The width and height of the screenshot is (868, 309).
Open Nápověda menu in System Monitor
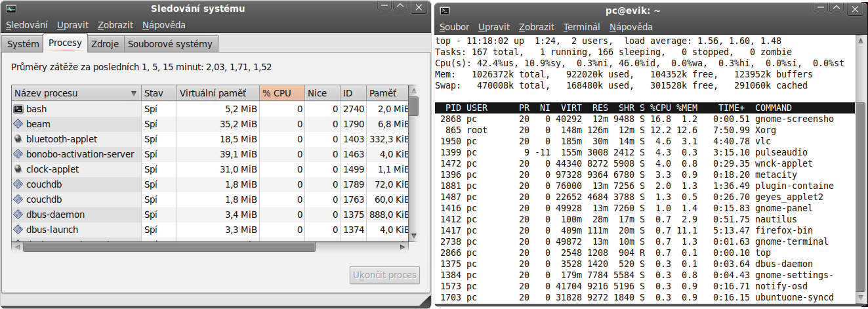coord(164,25)
